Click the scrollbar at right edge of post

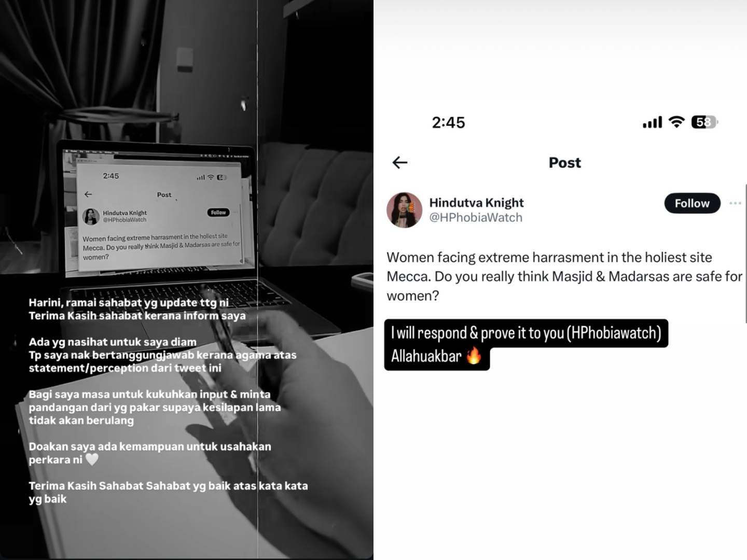click(745, 253)
